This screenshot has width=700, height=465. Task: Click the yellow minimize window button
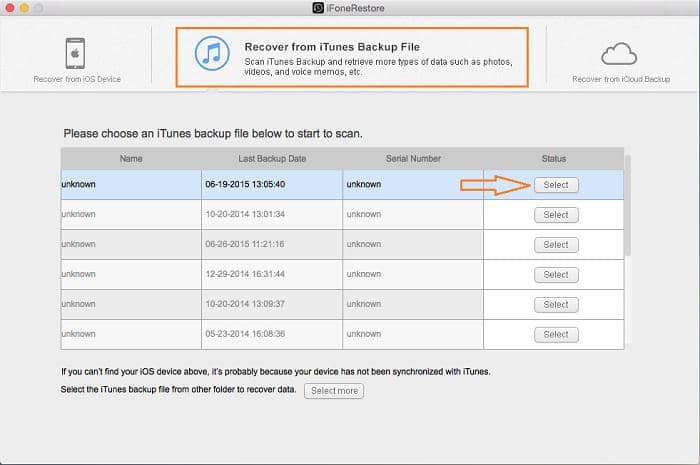[x=24, y=8]
